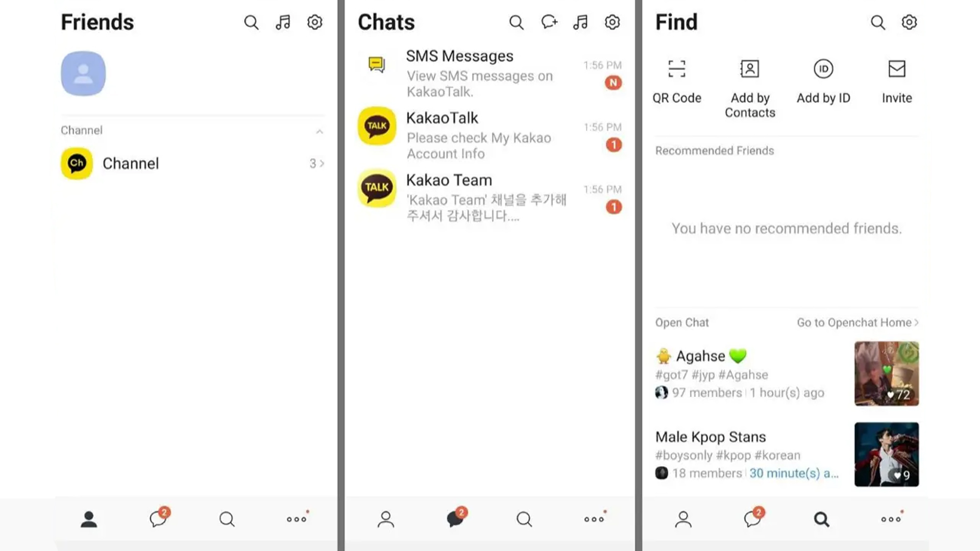Tap search icon in Chats header

pyautogui.click(x=517, y=22)
